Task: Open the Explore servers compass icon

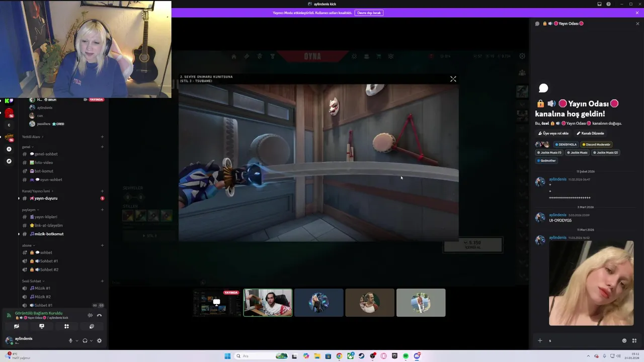Action: click(9, 161)
